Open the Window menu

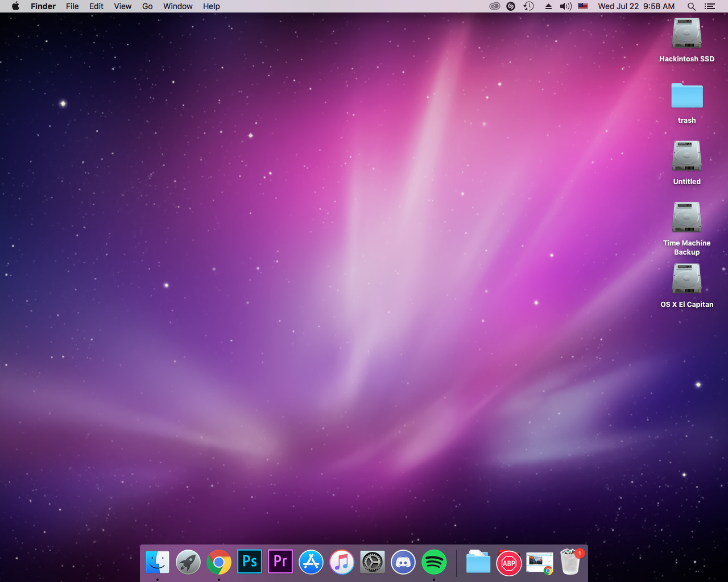(x=177, y=6)
